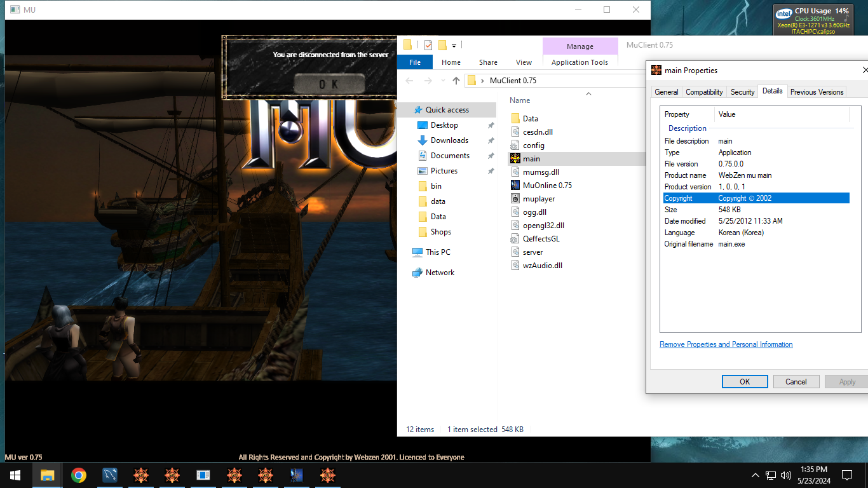Select Network in the navigation pane
868x488 pixels.
[x=440, y=273]
